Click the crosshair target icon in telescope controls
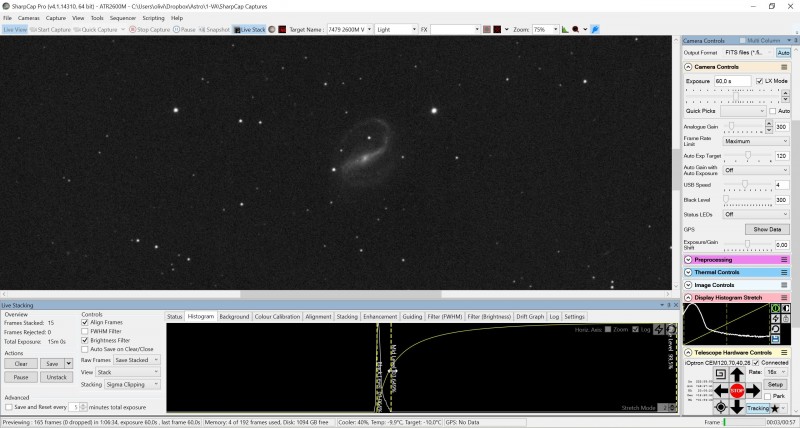This screenshot has width=800, height=428. point(720,407)
